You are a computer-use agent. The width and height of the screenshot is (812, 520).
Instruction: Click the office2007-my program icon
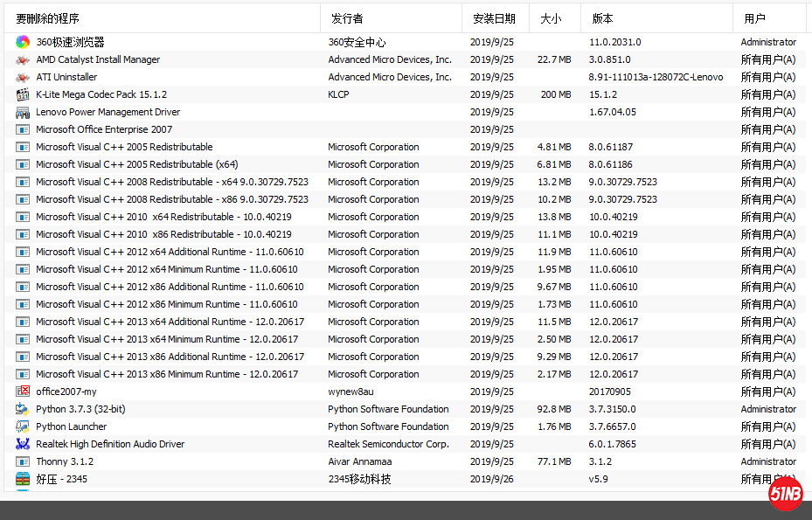pos(23,392)
